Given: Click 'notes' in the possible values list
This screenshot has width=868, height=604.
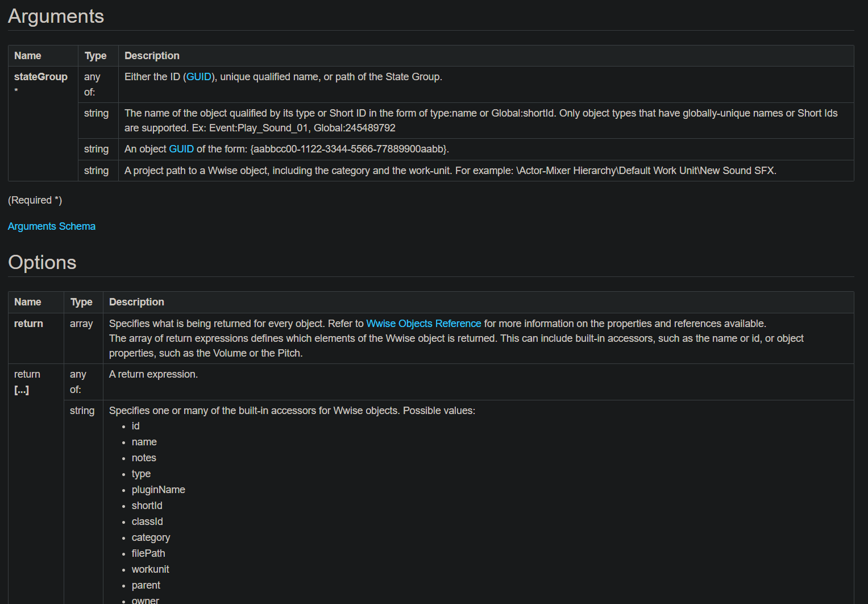Looking at the screenshot, I should pyautogui.click(x=144, y=458).
